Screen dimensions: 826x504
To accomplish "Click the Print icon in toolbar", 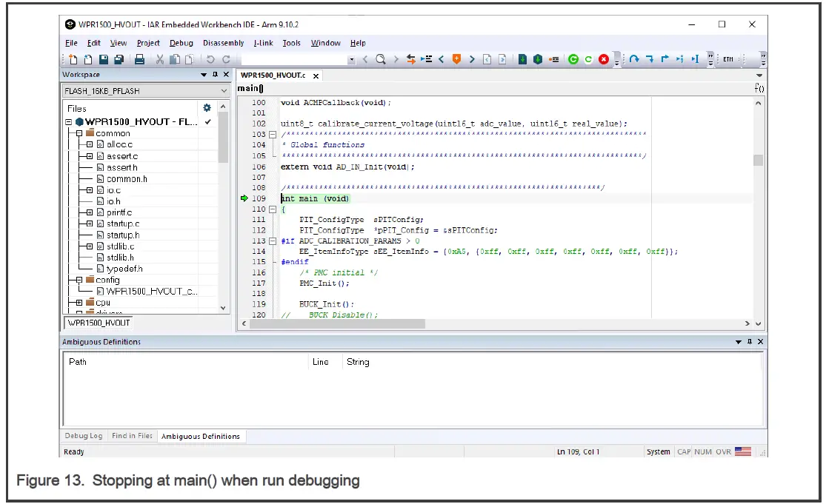I will tap(139, 59).
